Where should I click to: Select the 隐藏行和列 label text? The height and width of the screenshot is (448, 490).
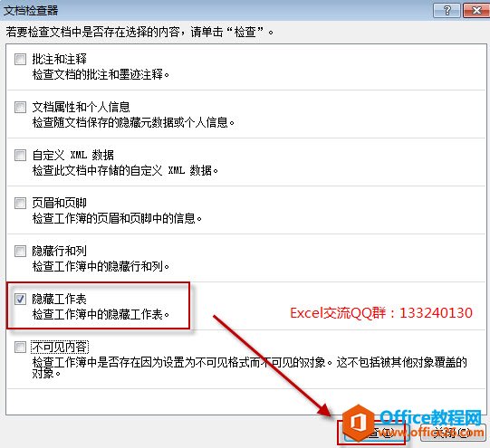(x=60, y=251)
